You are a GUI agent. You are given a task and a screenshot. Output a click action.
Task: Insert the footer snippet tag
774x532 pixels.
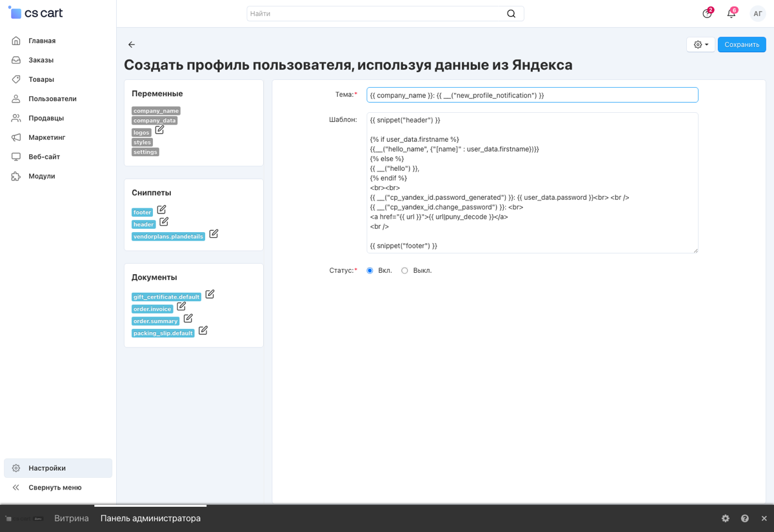tap(142, 212)
